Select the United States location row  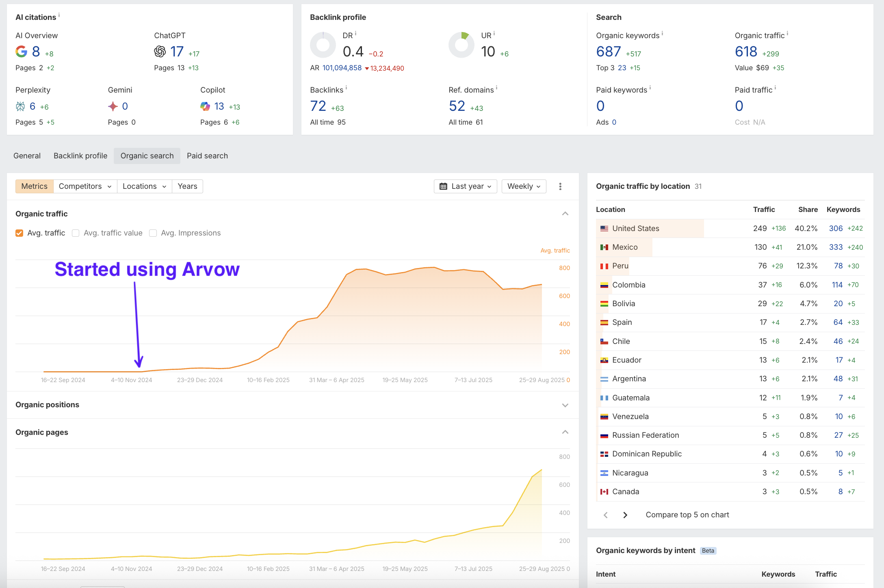tap(636, 229)
